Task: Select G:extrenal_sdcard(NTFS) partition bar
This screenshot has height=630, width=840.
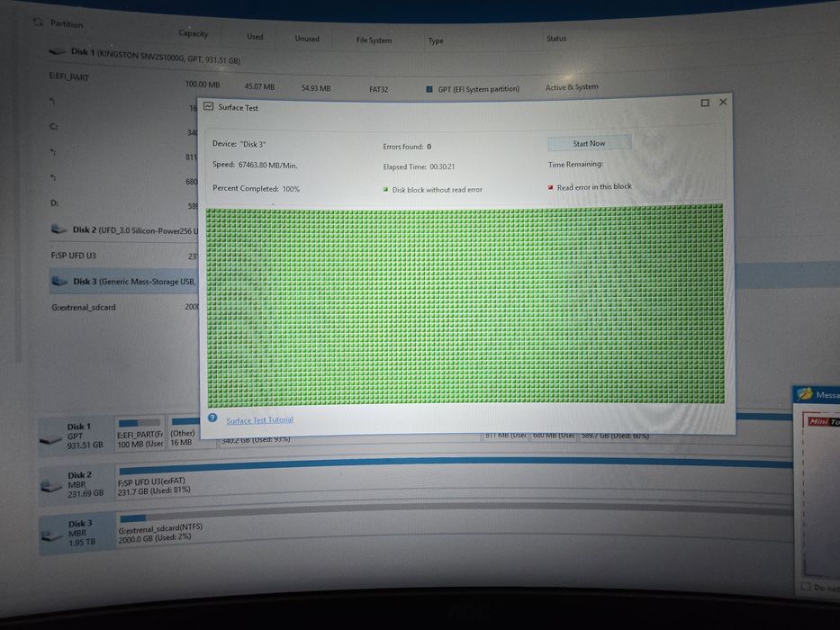Action: pyautogui.click(x=455, y=527)
